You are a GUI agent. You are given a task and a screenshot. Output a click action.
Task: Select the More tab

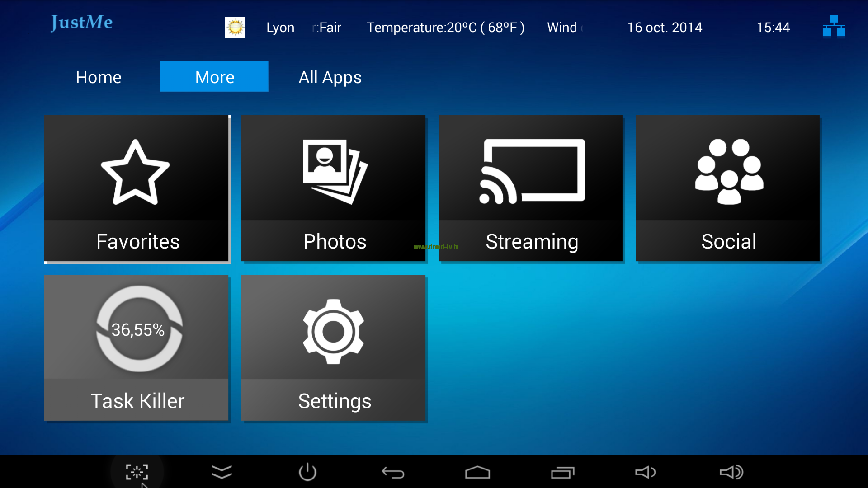[215, 77]
